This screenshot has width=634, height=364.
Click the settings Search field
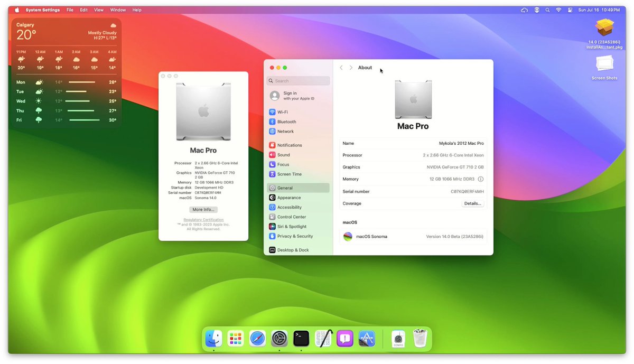tap(298, 81)
